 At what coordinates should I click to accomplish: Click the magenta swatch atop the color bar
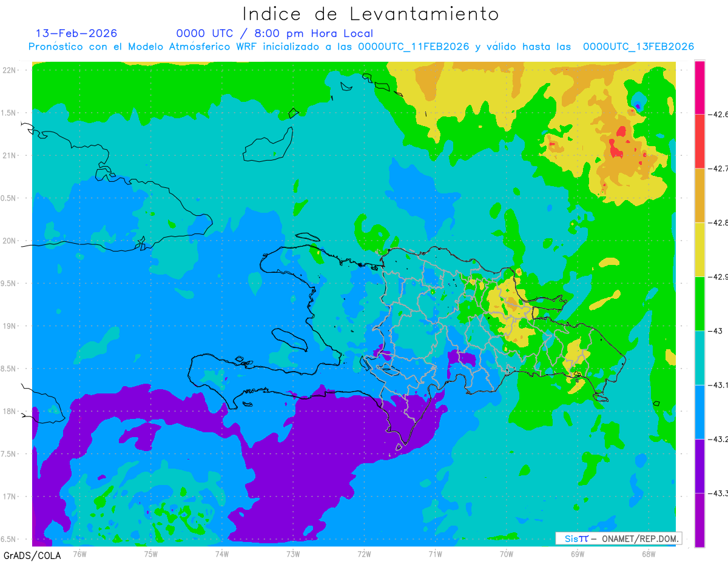click(x=699, y=87)
